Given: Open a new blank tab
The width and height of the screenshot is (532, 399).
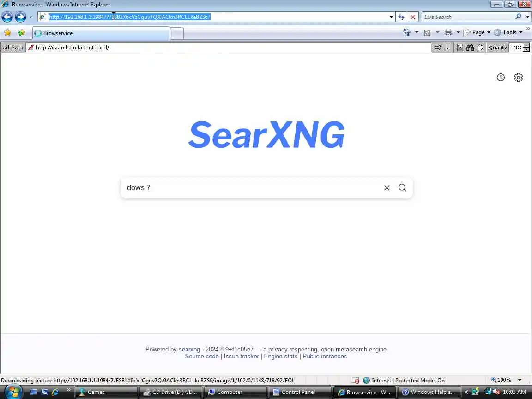Looking at the screenshot, I should coord(177,33).
